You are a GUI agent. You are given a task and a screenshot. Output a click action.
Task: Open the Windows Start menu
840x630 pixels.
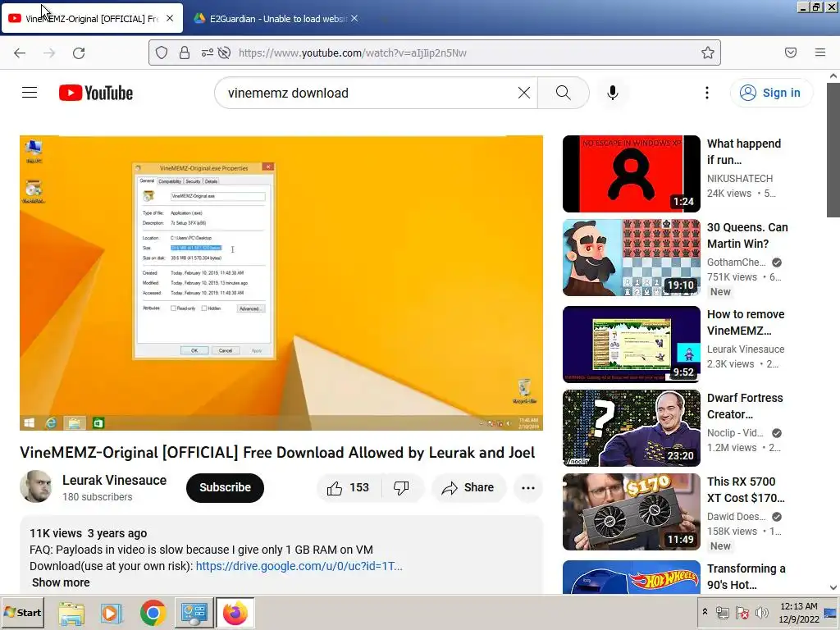coord(22,612)
